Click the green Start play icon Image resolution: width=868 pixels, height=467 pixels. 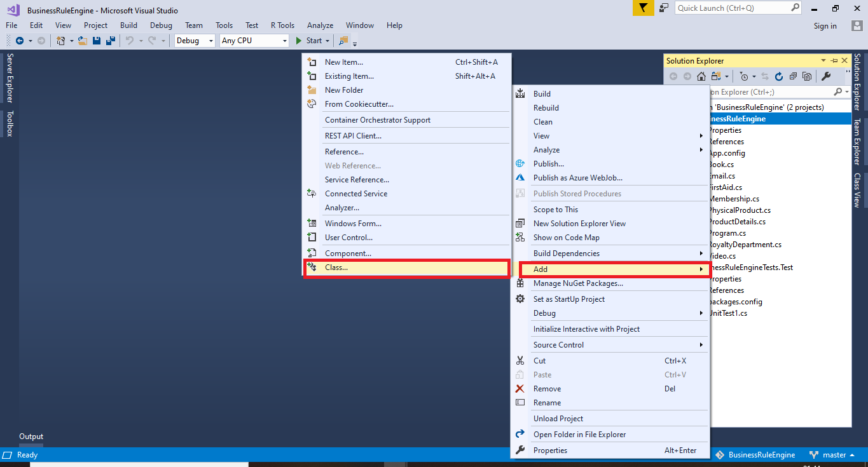coord(299,41)
